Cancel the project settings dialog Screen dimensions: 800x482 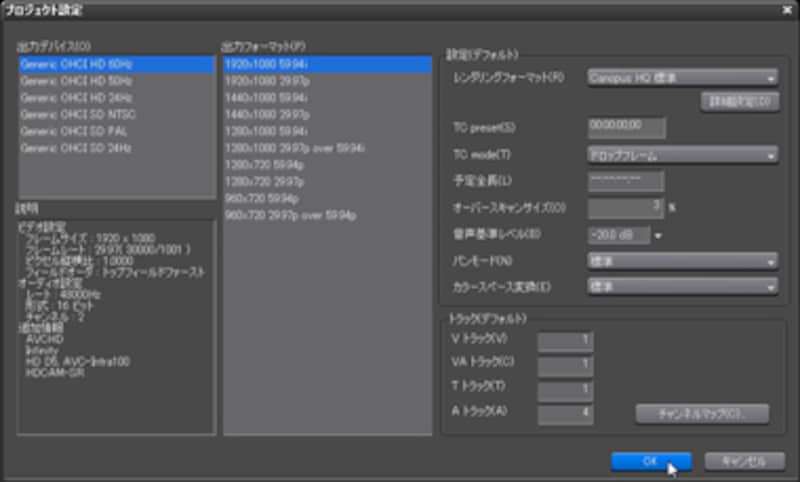(x=744, y=462)
